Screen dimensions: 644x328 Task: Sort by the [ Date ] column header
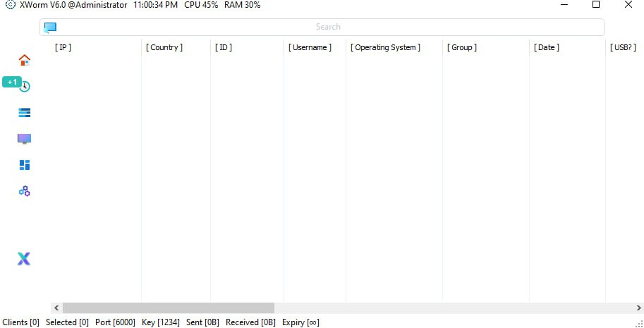pos(547,47)
